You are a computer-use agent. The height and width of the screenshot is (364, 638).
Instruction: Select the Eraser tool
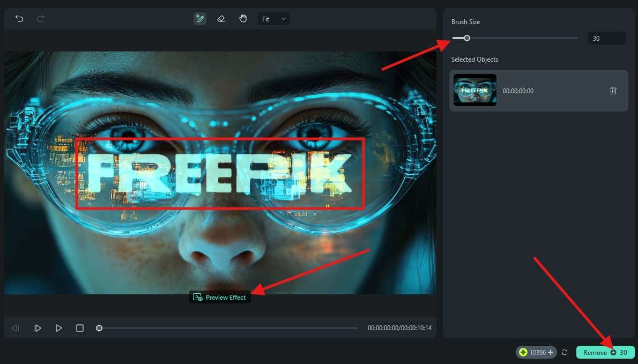pyautogui.click(x=221, y=19)
